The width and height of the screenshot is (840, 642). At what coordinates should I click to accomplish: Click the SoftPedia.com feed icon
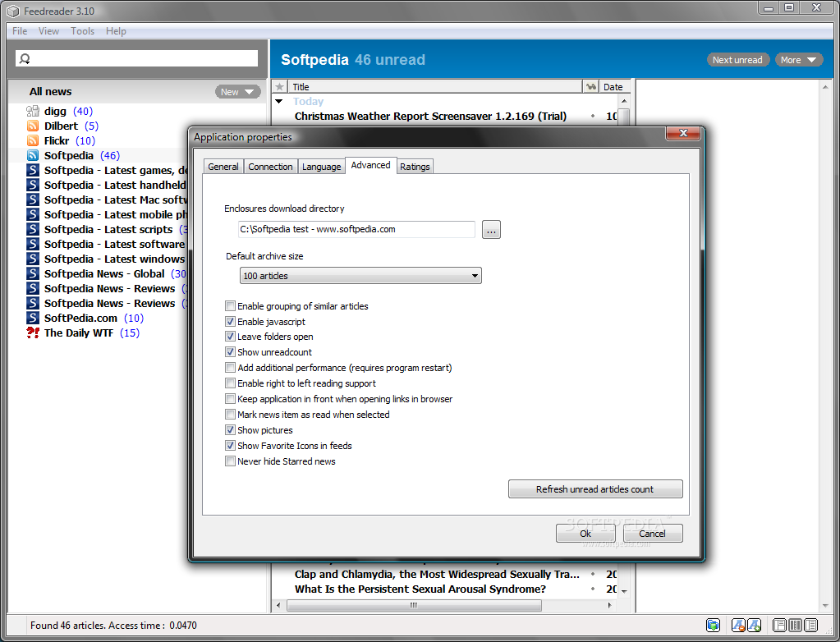click(x=33, y=318)
